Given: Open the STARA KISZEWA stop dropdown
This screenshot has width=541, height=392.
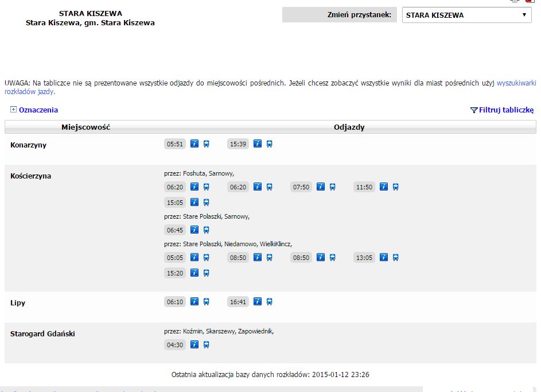Looking at the screenshot, I should (x=466, y=15).
